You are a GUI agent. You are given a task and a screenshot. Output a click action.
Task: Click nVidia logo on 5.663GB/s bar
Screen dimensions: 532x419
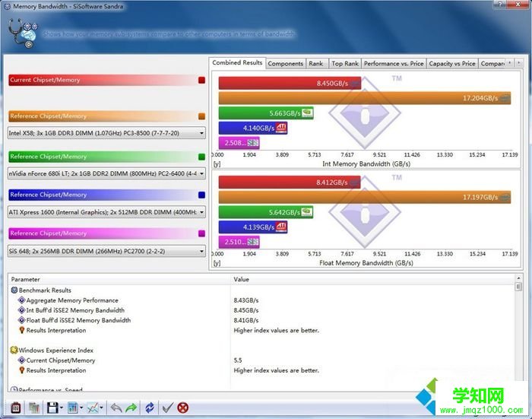[307, 113]
